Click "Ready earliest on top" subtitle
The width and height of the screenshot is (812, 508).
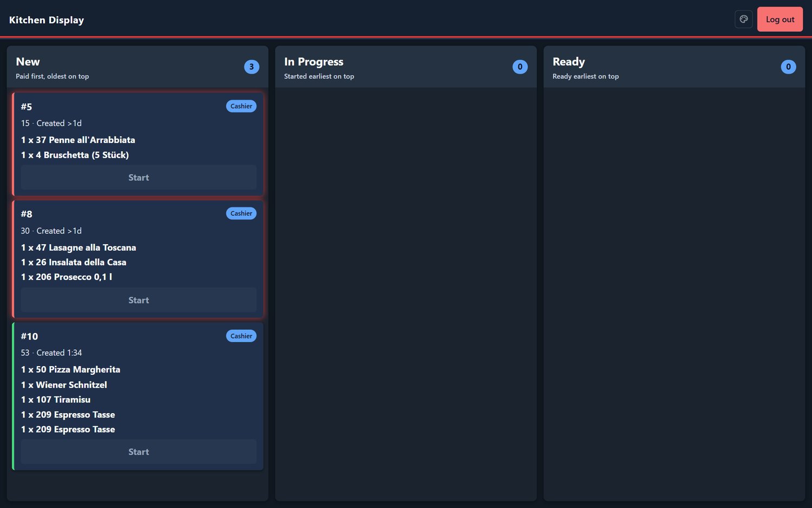point(586,76)
